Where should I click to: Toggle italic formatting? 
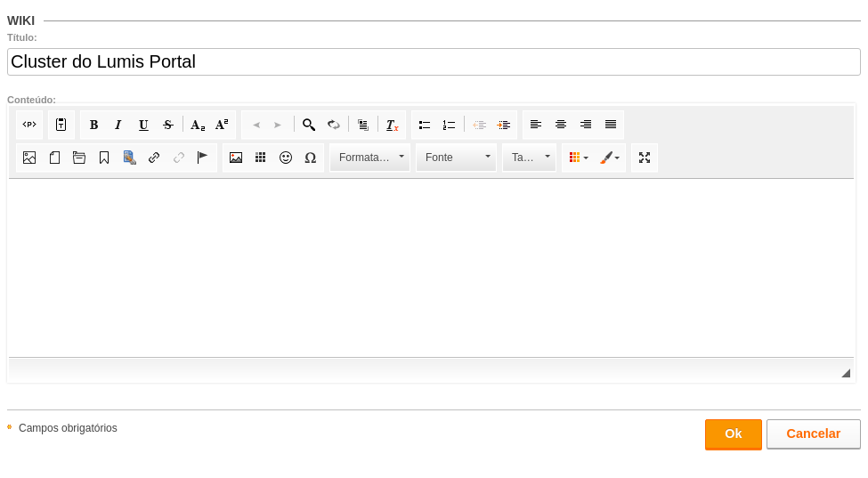118,125
